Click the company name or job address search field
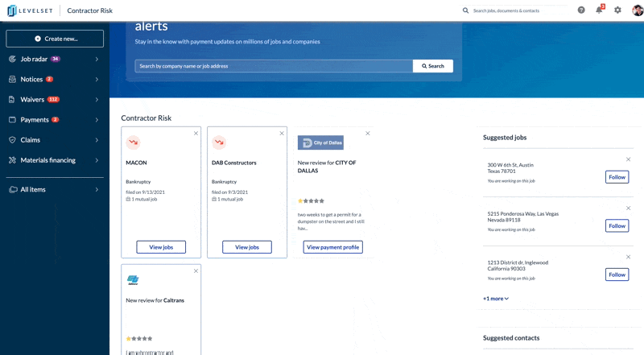Image resolution: width=644 pixels, height=355 pixels. tap(274, 66)
